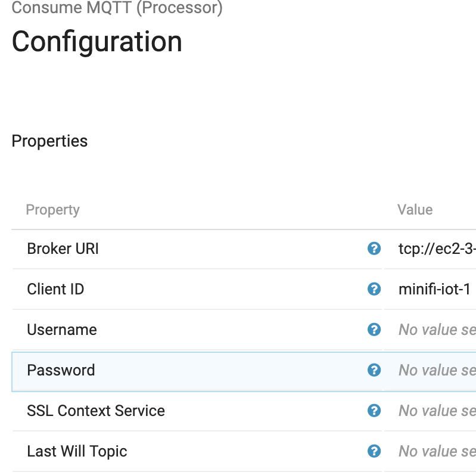
Task: Select the Broker URI property row
Action: coord(63,249)
